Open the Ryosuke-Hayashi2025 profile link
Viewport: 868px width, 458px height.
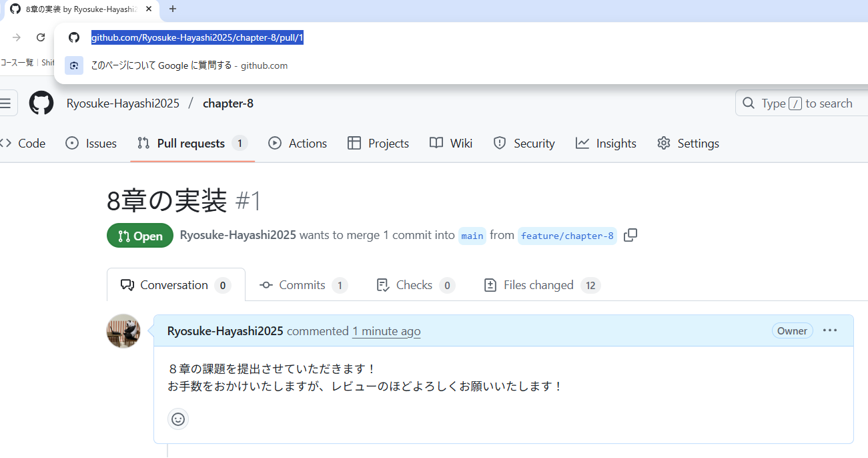[225, 330]
